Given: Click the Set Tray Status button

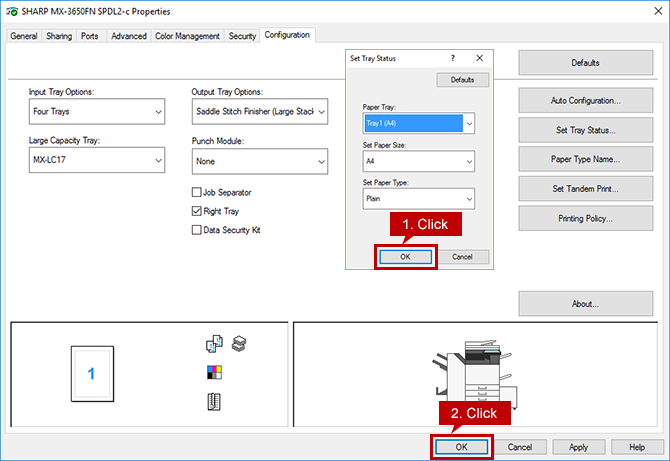Looking at the screenshot, I should 586,130.
